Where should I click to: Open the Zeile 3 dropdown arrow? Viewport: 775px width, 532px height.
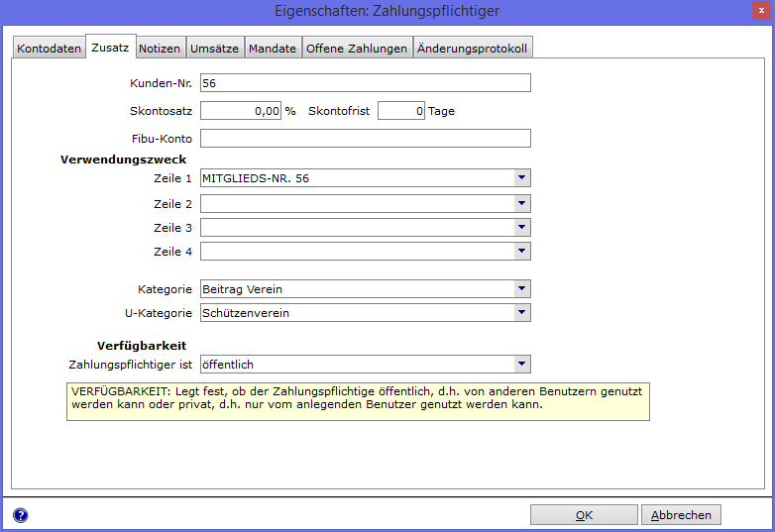(521, 227)
